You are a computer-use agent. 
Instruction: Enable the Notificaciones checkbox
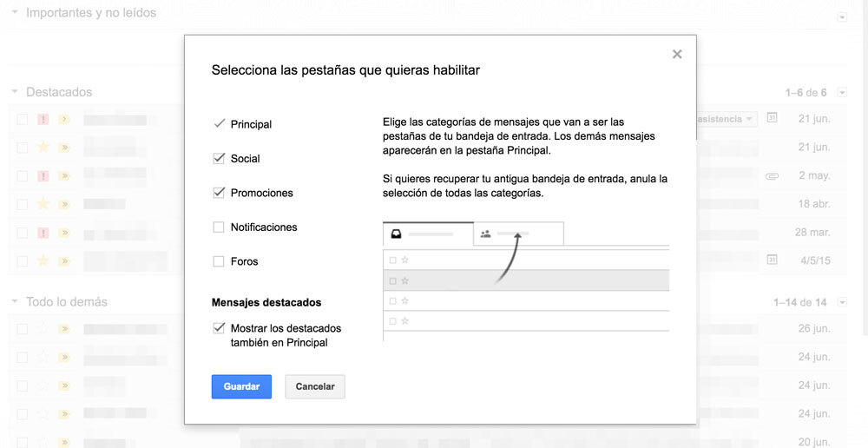click(x=219, y=227)
